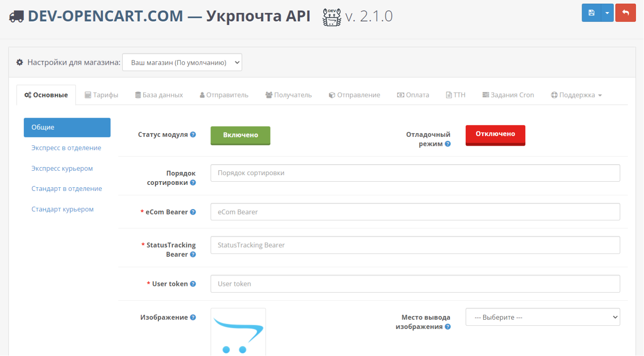644x356 pixels.
Task: Expand the Поддержка dropdown tab
Action: coord(576,95)
